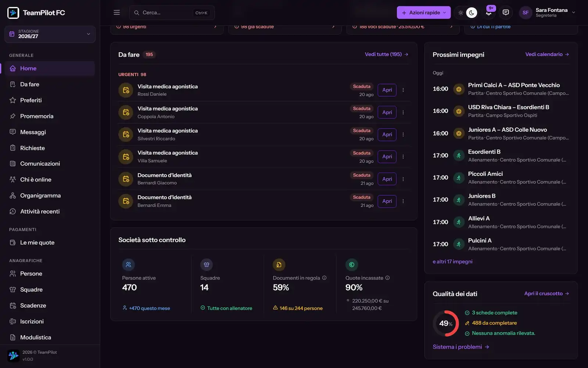Open Le mie quote in sidebar
Image resolution: width=588 pixels, height=368 pixels.
(50, 243)
